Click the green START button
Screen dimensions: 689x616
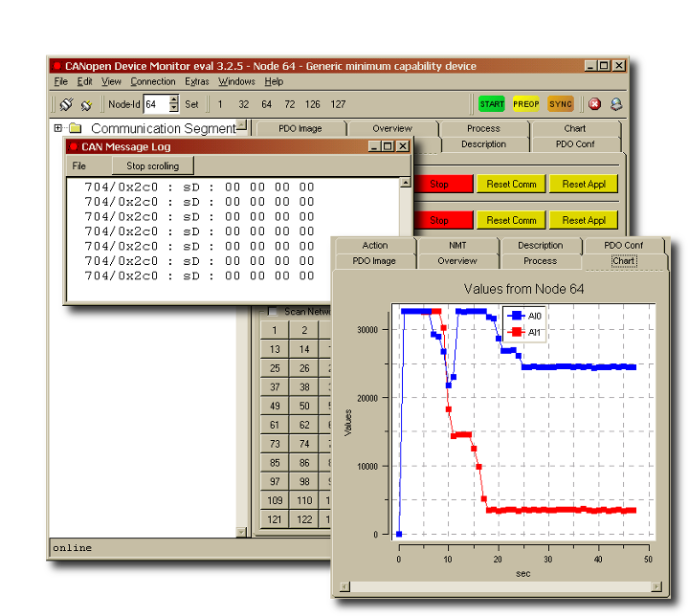[x=492, y=104]
